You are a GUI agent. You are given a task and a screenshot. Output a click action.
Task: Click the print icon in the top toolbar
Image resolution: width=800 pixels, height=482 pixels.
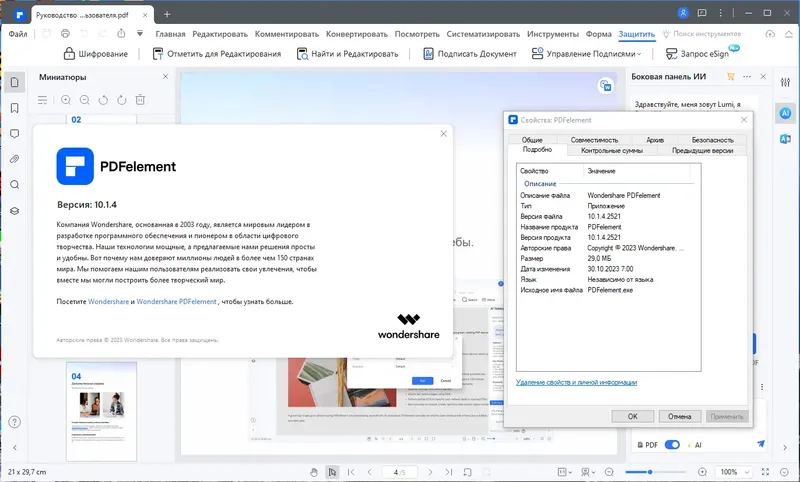click(65, 34)
